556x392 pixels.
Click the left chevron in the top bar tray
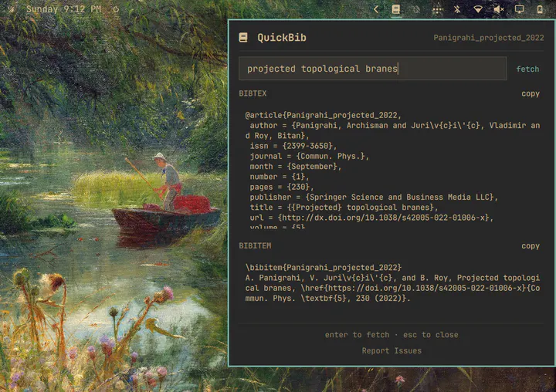click(376, 9)
